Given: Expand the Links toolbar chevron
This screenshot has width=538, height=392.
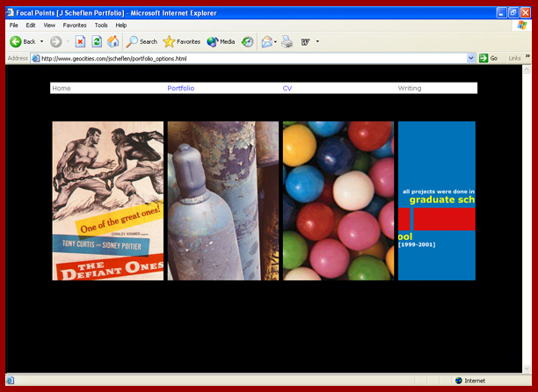Looking at the screenshot, I should pos(527,56).
